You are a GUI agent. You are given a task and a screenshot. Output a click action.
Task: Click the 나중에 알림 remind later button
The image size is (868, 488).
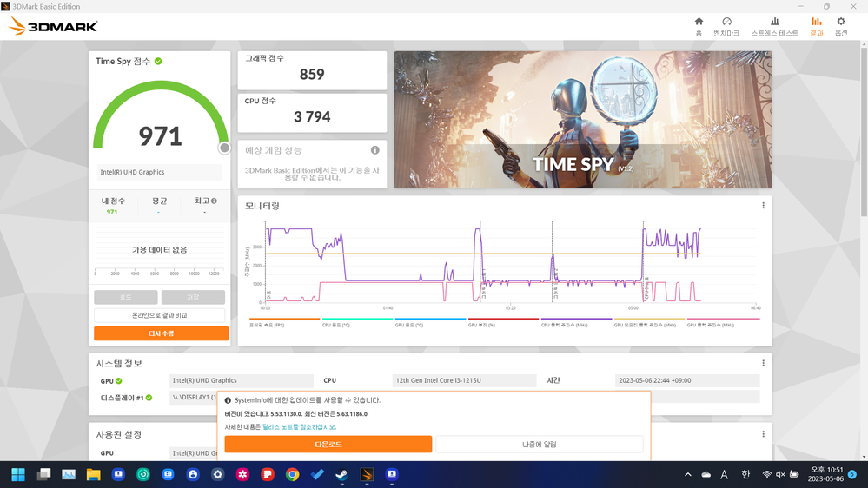click(540, 445)
